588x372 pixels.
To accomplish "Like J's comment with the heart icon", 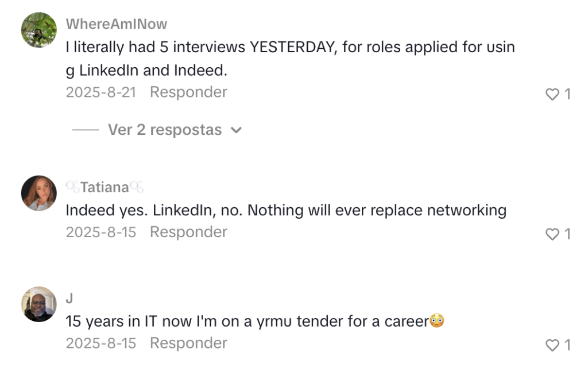I will (x=552, y=345).
